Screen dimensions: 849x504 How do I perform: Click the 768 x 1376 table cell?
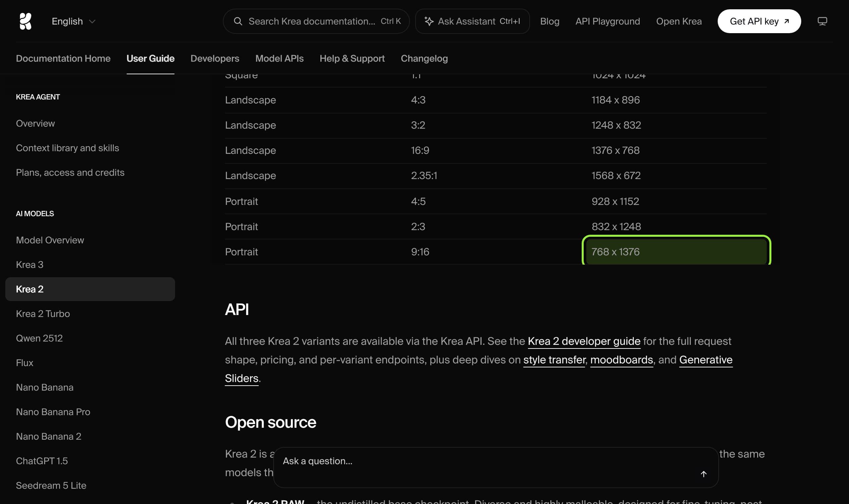click(x=676, y=252)
